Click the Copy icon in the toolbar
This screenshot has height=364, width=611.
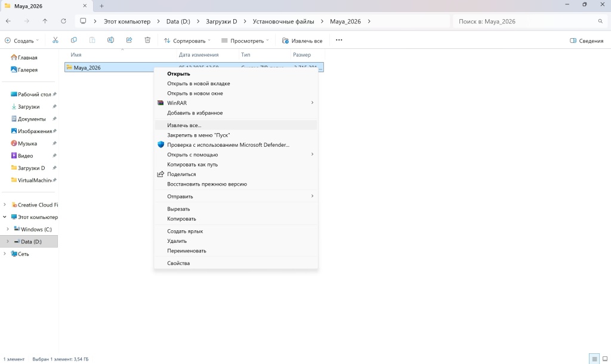click(x=73, y=40)
